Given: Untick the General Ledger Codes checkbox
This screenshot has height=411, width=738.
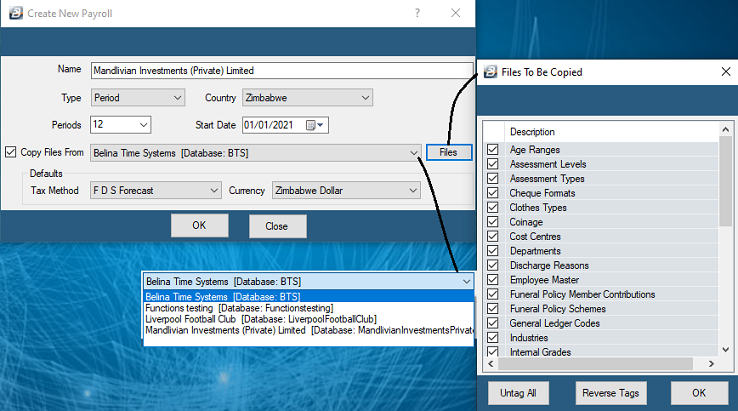Looking at the screenshot, I should point(493,323).
